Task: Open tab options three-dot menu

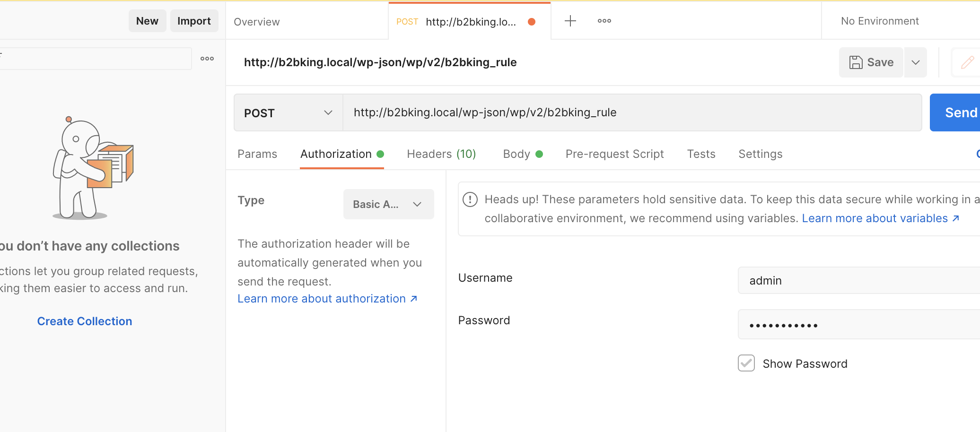Action: [604, 21]
